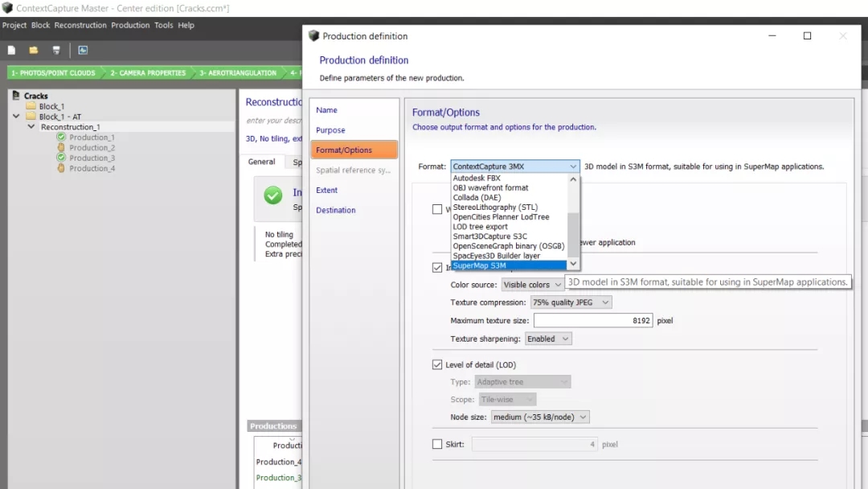Open the Block menu
The image size is (868, 489).
[x=40, y=25]
